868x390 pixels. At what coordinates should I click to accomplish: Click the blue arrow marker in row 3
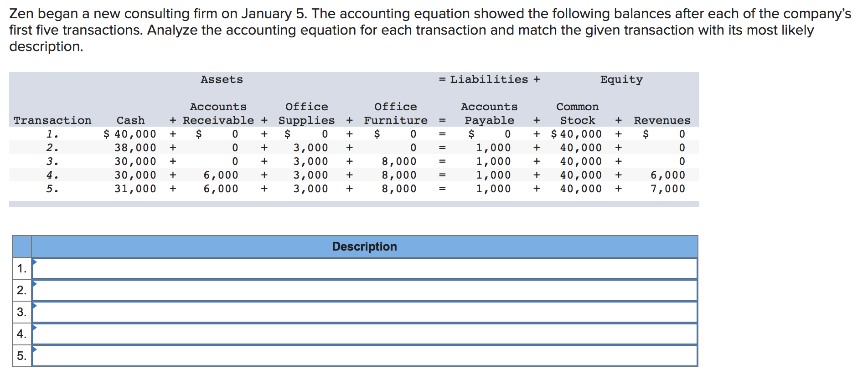tap(34, 305)
